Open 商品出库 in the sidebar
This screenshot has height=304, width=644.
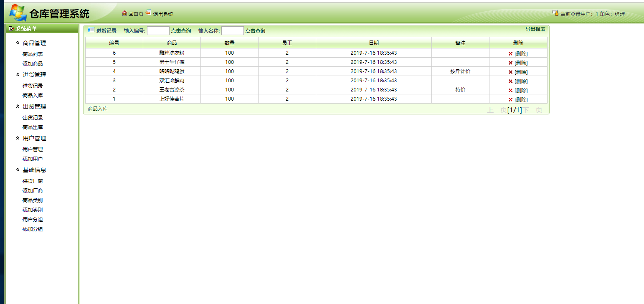[x=33, y=127]
